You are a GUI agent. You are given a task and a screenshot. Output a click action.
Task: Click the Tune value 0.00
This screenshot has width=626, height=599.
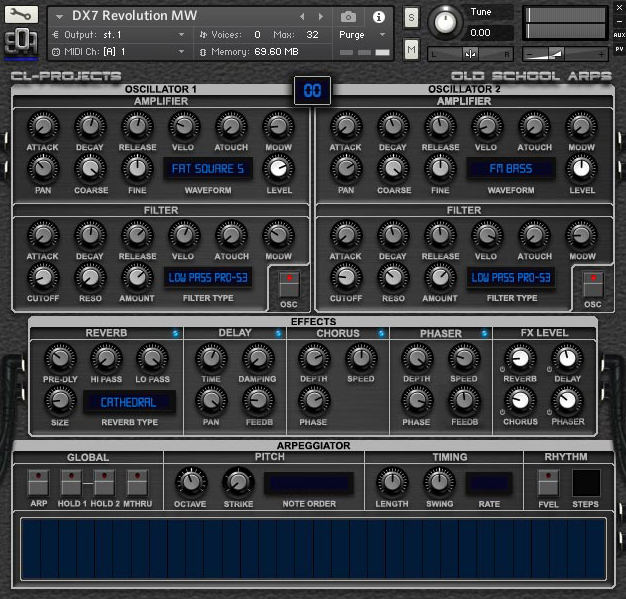[x=481, y=33]
